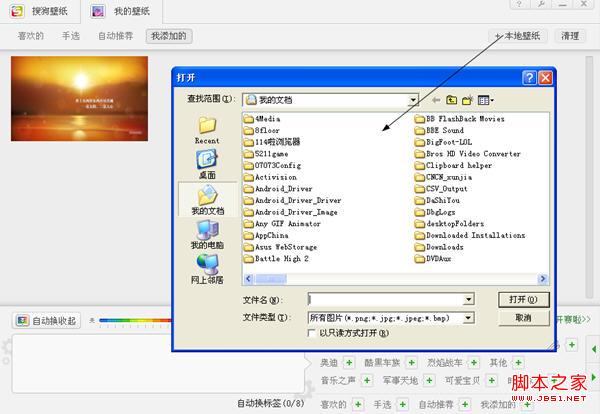Click the auto-change interval color slider
Image resolution: width=600 pixels, height=414 pixels.
pos(135,321)
